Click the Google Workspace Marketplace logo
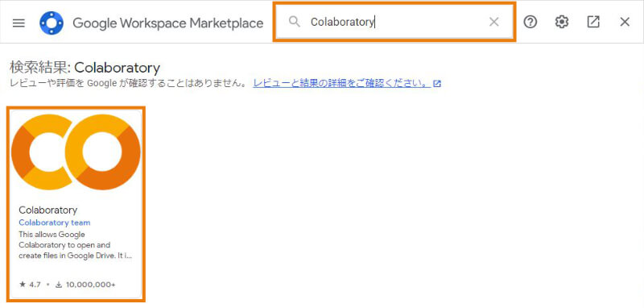 [52, 23]
